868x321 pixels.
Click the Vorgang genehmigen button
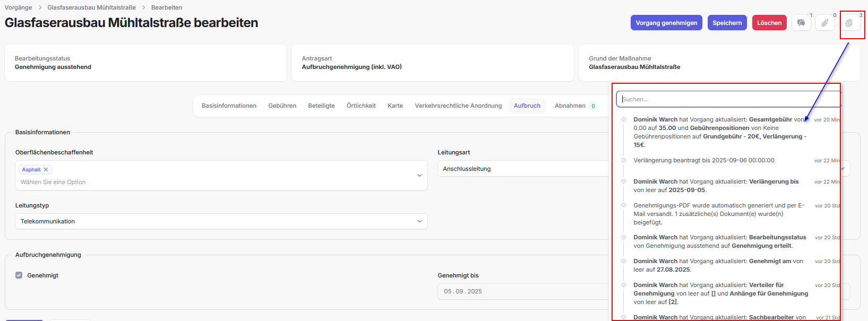(x=666, y=23)
